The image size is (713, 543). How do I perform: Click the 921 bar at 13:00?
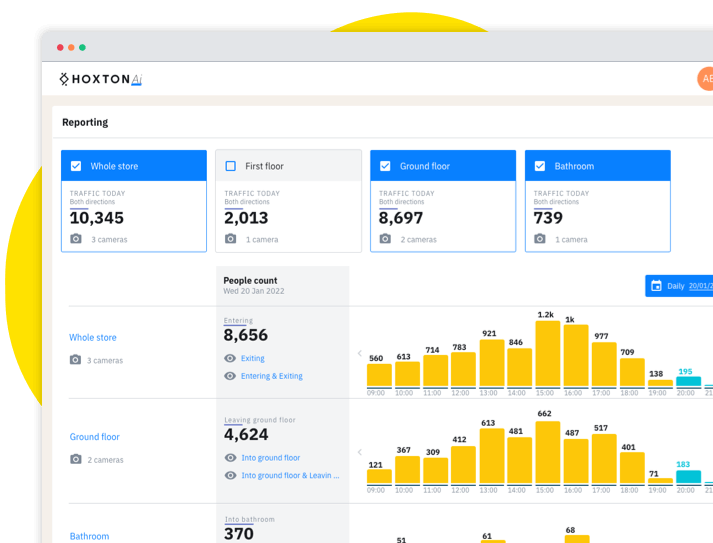tap(492, 363)
